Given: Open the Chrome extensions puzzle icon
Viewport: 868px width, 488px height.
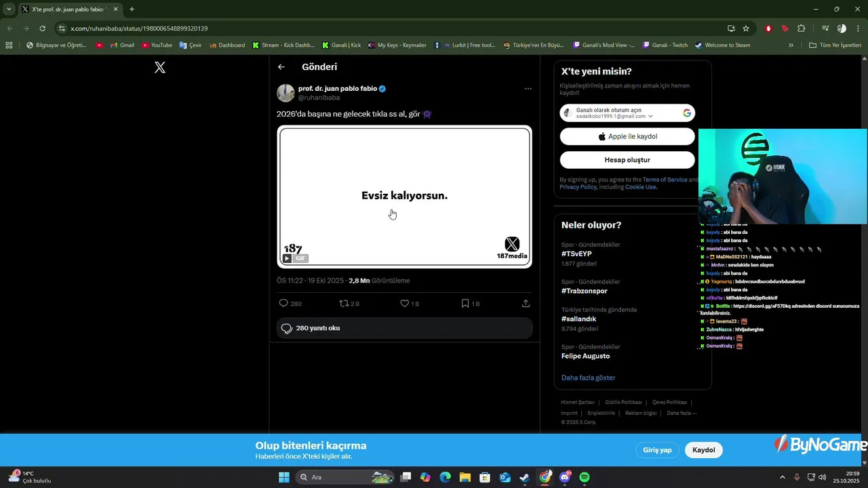Looking at the screenshot, I should (801, 28).
